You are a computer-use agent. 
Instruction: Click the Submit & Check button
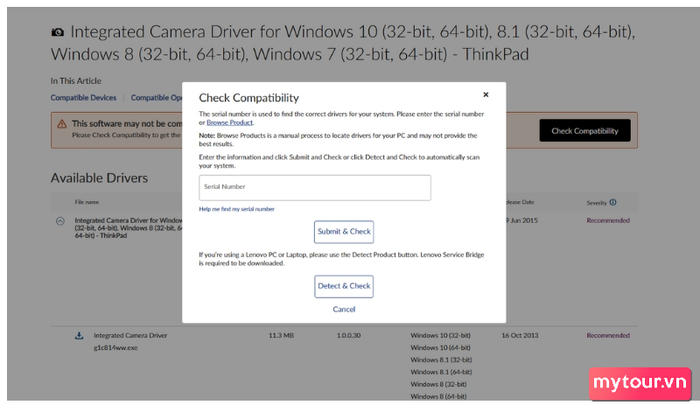click(344, 232)
